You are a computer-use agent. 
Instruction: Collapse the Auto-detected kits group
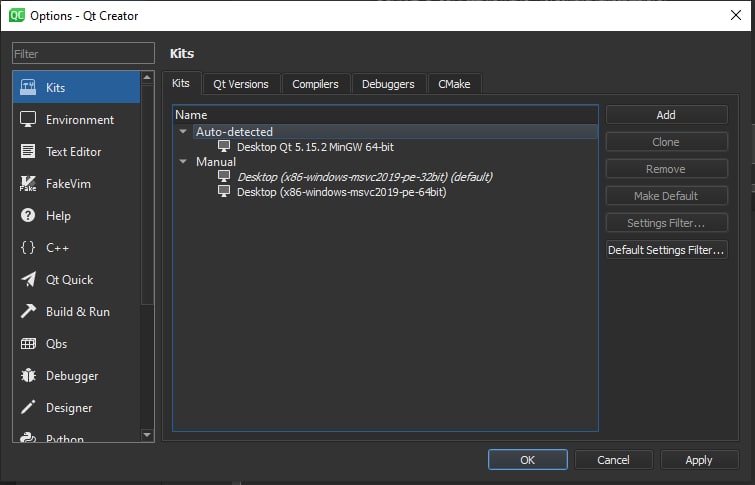(x=183, y=131)
